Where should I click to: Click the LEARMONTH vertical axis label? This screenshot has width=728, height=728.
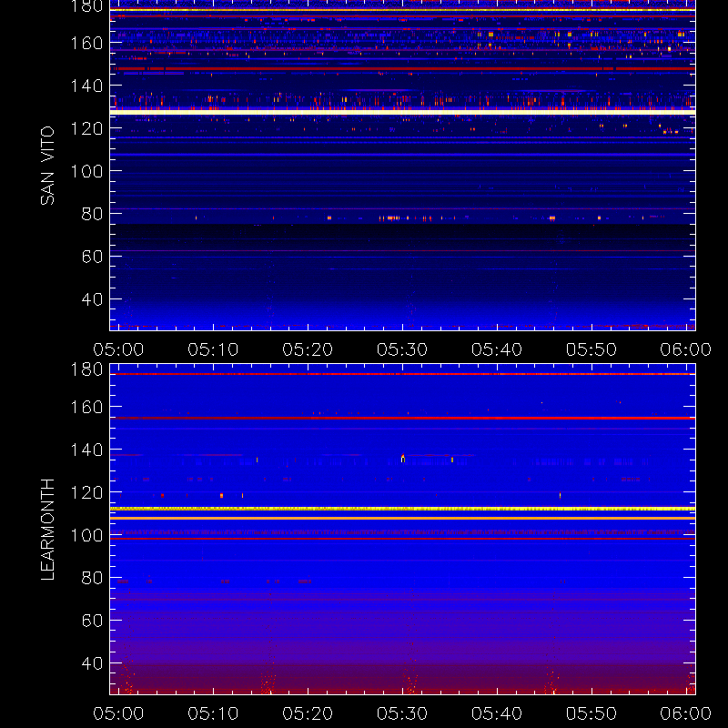(47, 530)
